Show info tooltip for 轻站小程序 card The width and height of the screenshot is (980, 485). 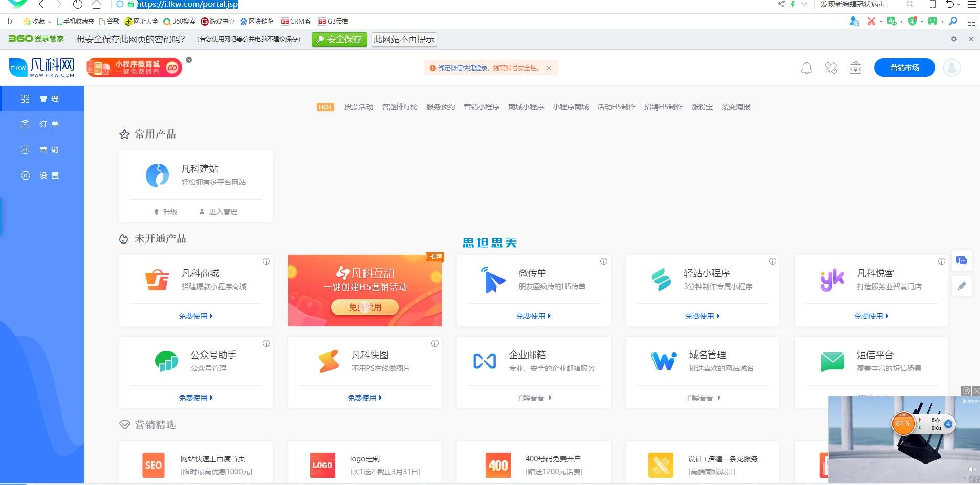(773, 261)
